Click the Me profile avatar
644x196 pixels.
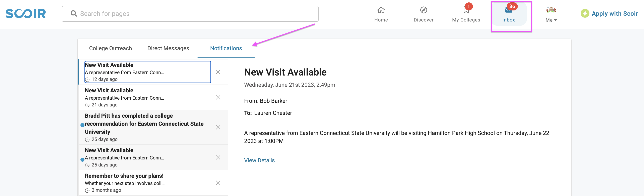[x=551, y=10]
